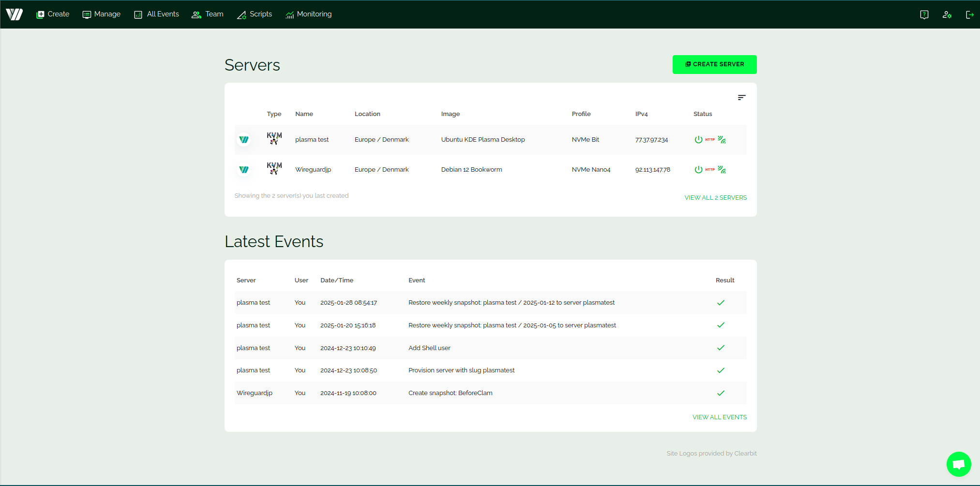Open the Manage menu
The width and height of the screenshot is (980, 486).
(x=102, y=15)
